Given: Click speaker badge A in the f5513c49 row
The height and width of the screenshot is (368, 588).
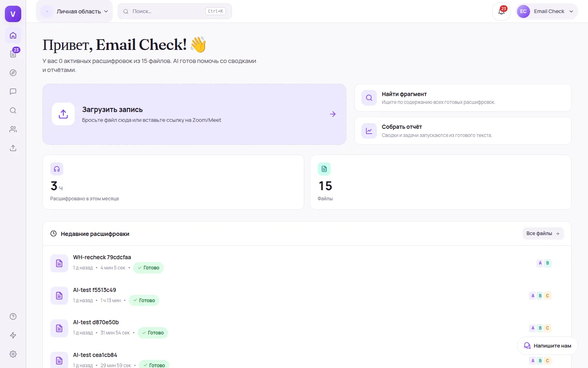Looking at the screenshot, I should (x=533, y=296).
